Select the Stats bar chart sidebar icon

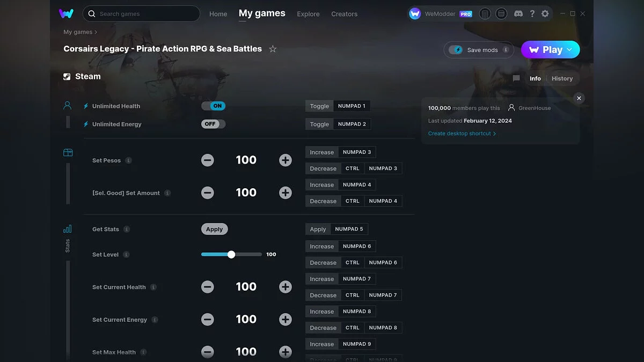(68, 229)
